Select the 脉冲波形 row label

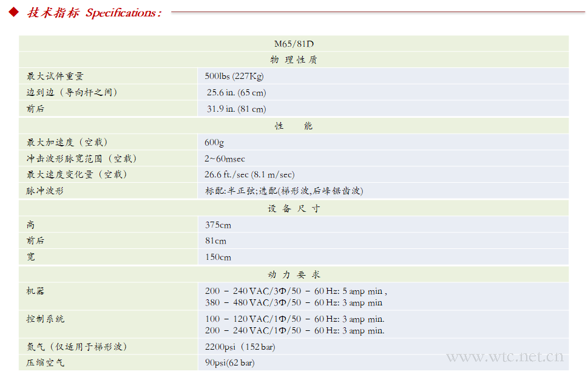pos(45,191)
